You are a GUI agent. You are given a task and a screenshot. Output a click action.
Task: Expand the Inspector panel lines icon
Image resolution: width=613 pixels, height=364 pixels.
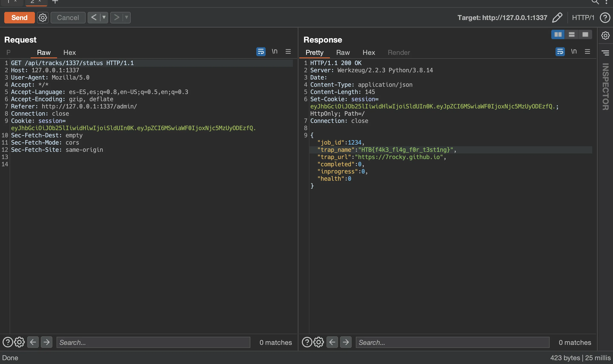605,53
